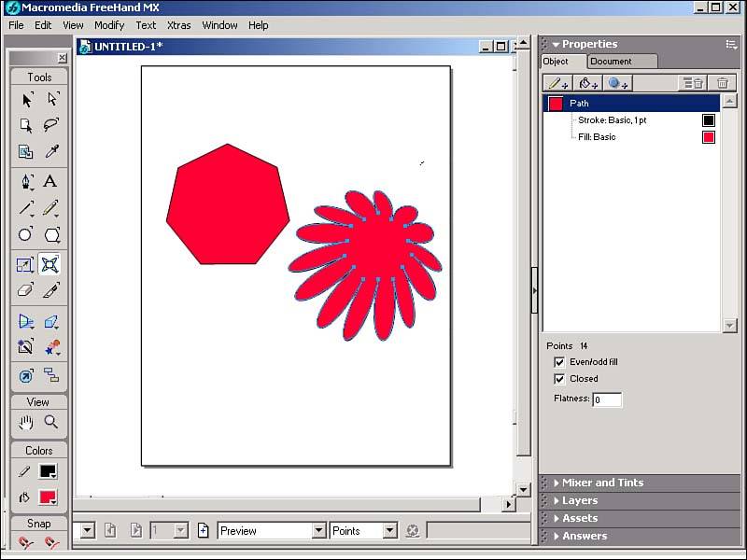This screenshot has height=560, width=747.
Task: Open the Preview mode dropdown
Action: [x=271, y=531]
